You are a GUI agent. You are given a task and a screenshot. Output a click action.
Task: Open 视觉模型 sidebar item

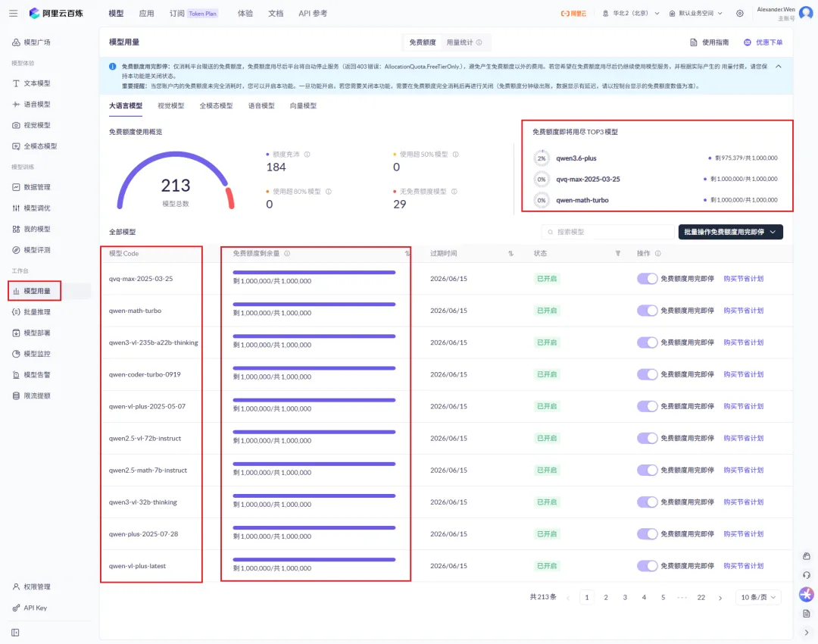pyautogui.click(x=31, y=125)
